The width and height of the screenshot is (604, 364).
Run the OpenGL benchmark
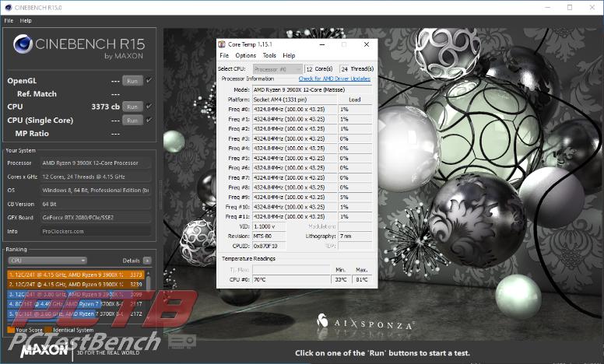pos(132,81)
